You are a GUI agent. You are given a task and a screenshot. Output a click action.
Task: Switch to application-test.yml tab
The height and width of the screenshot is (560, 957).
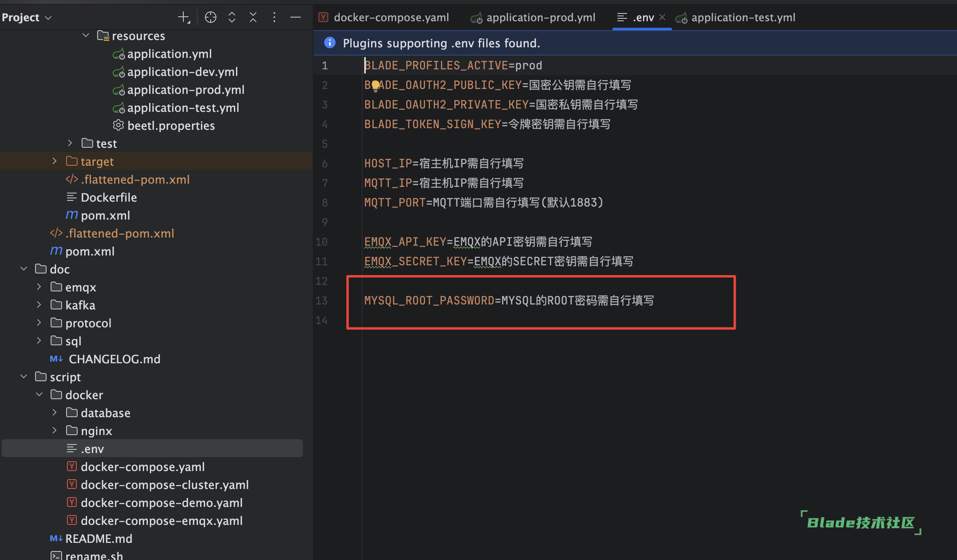[x=743, y=18]
